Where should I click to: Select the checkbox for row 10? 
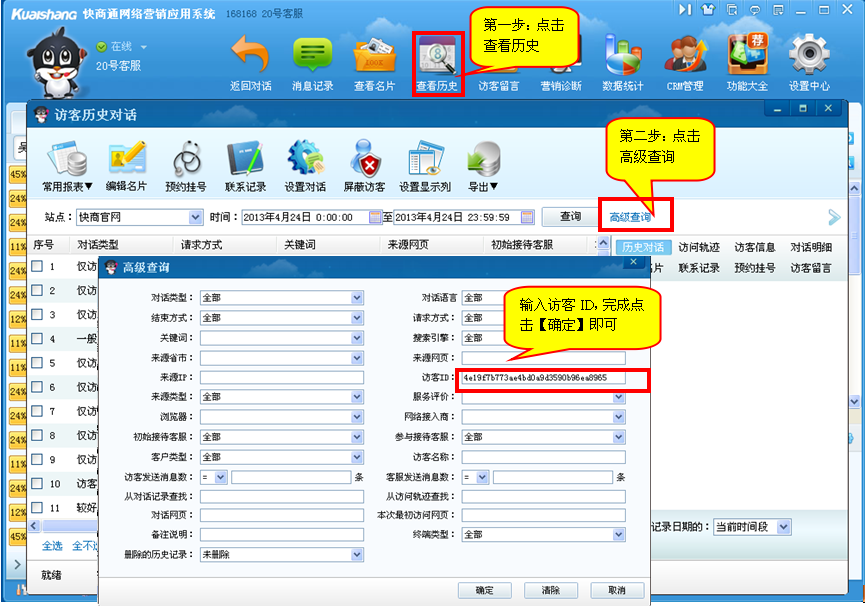point(37,484)
